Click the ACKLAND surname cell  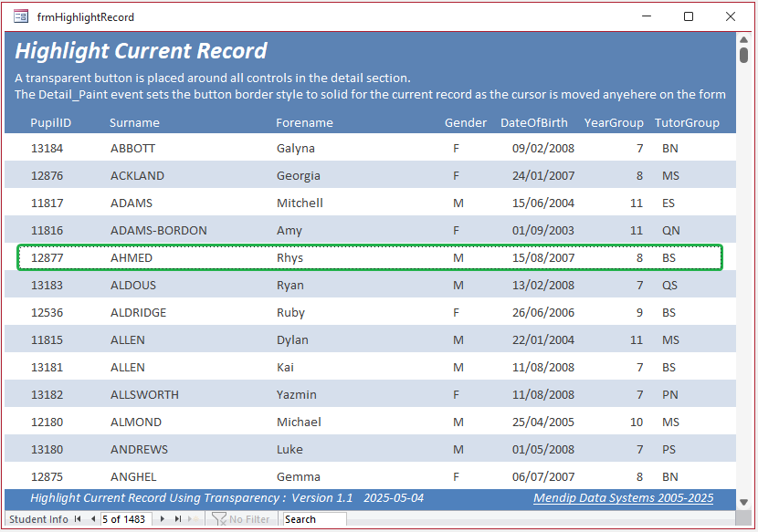pos(137,176)
